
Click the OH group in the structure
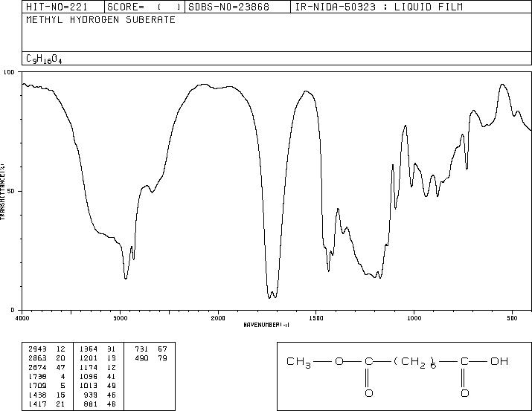[x=499, y=361]
